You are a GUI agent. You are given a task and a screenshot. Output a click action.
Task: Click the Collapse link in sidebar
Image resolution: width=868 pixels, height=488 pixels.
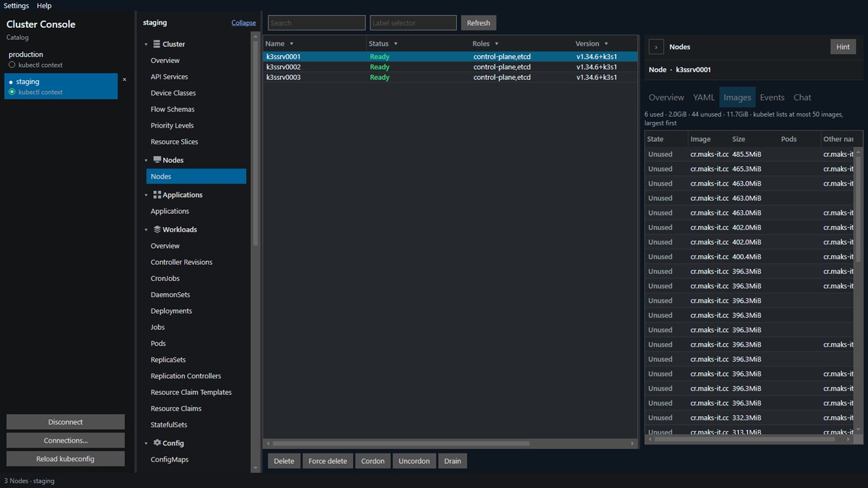point(244,23)
